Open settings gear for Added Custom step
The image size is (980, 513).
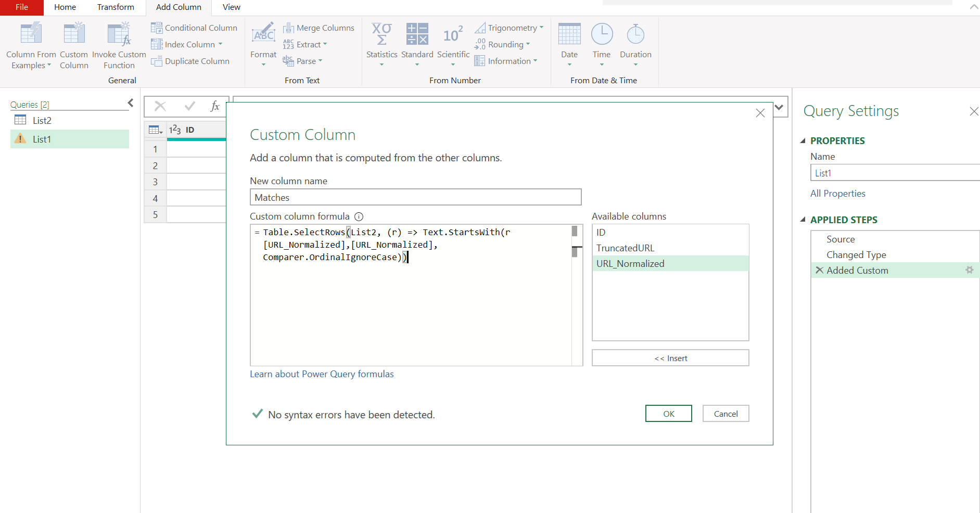[x=969, y=270]
